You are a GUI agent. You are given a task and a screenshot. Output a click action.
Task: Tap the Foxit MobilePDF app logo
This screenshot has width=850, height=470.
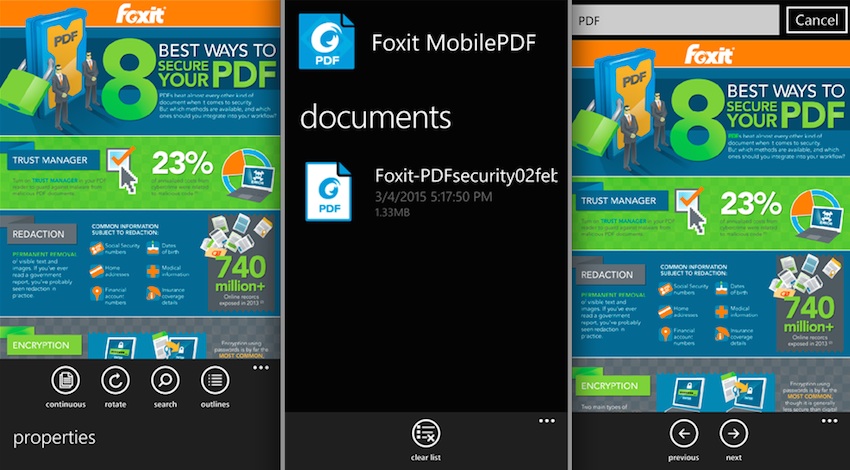327,42
